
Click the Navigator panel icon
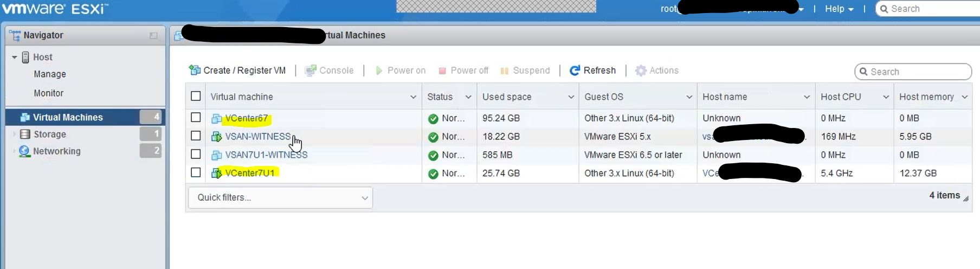coord(15,35)
